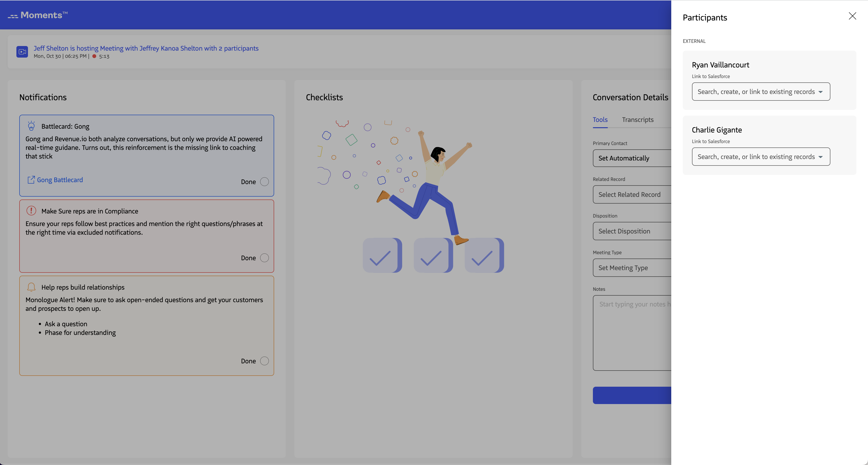This screenshot has height=465, width=868.
Task: Toggle Done on the compliance notification
Action: 264,258
